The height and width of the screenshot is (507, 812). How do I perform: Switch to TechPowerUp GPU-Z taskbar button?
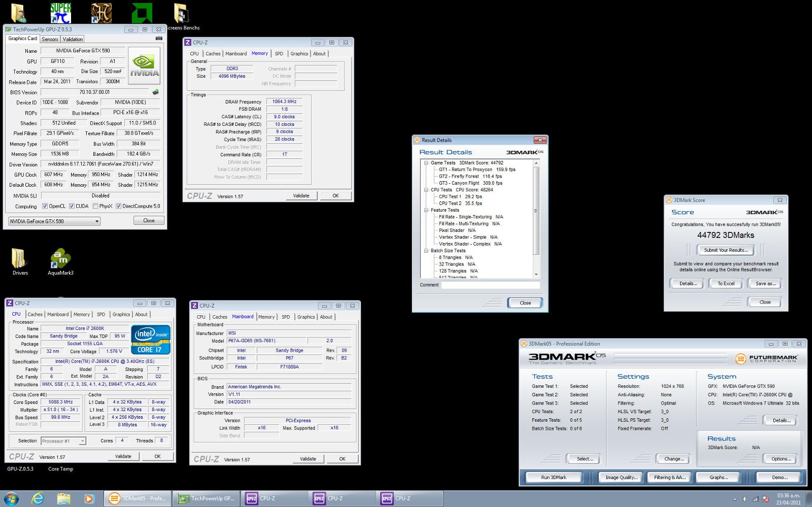click(x=206, y=498)
